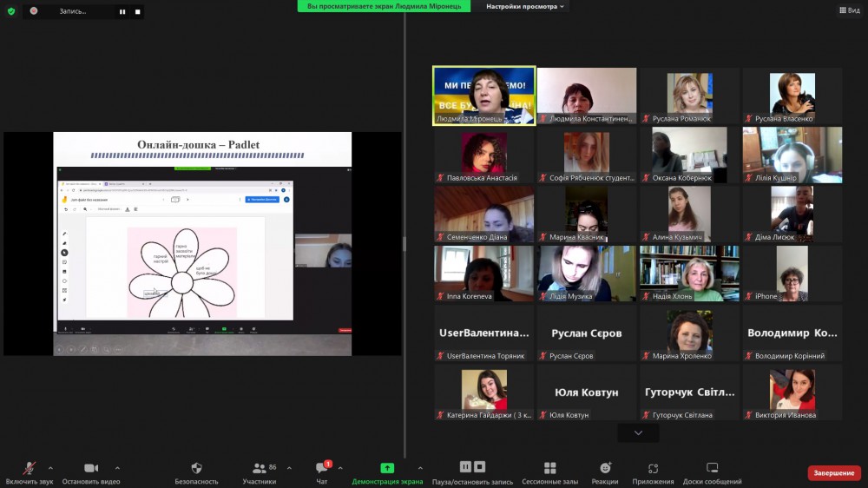Image resolution: width=868 pixels, height=488 pixels.
Task: Open the Настройки просмотра dropdown
Action: (525, 6)
